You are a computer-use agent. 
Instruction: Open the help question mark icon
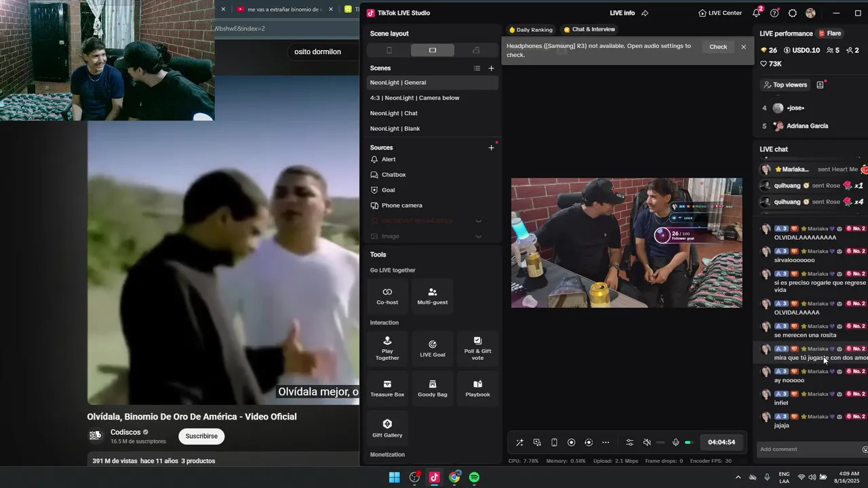774,13
